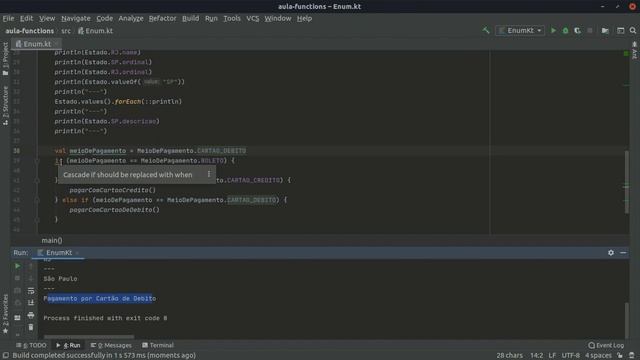The width and height of the screenshot is (640, 360).
Task: Open Project Structure icon in toolbar
Action: coord(605,31)
